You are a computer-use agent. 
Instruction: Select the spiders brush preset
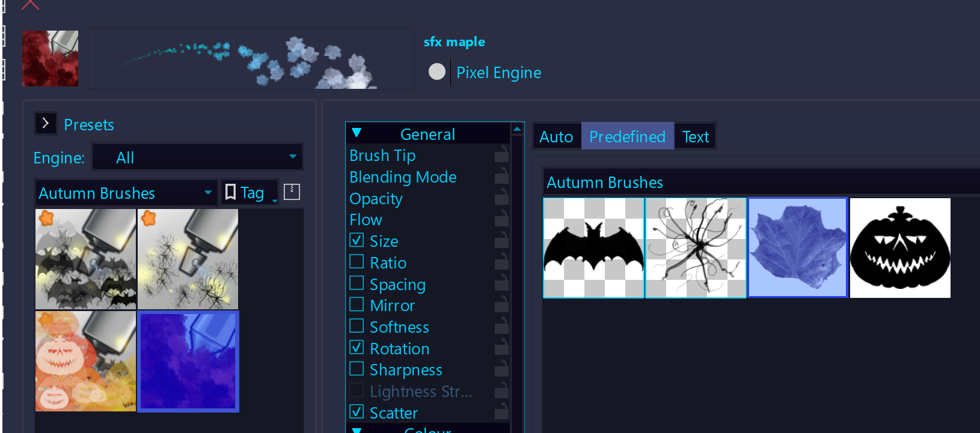pos(188,259)
